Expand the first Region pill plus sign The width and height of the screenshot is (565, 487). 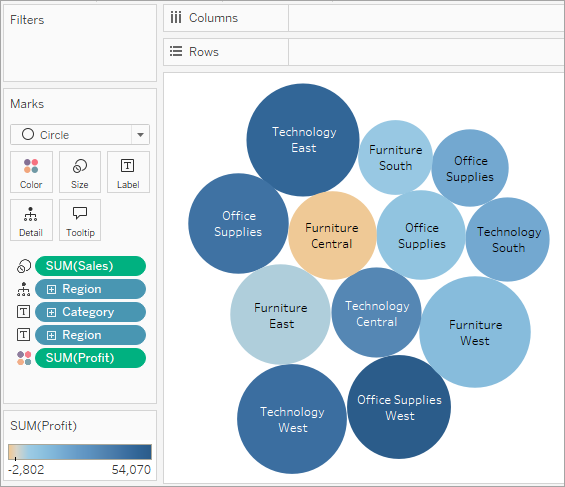click(52, 289)
